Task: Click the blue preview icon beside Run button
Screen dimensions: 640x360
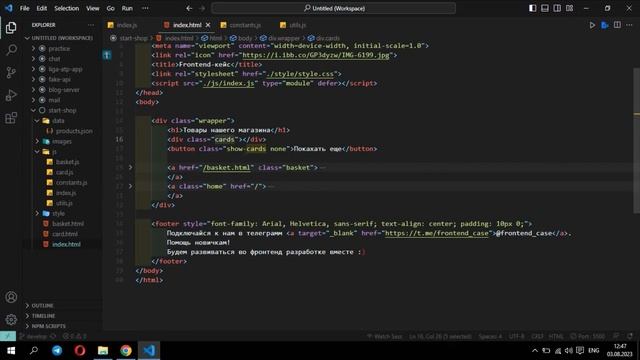Action: tap(604, 25)
